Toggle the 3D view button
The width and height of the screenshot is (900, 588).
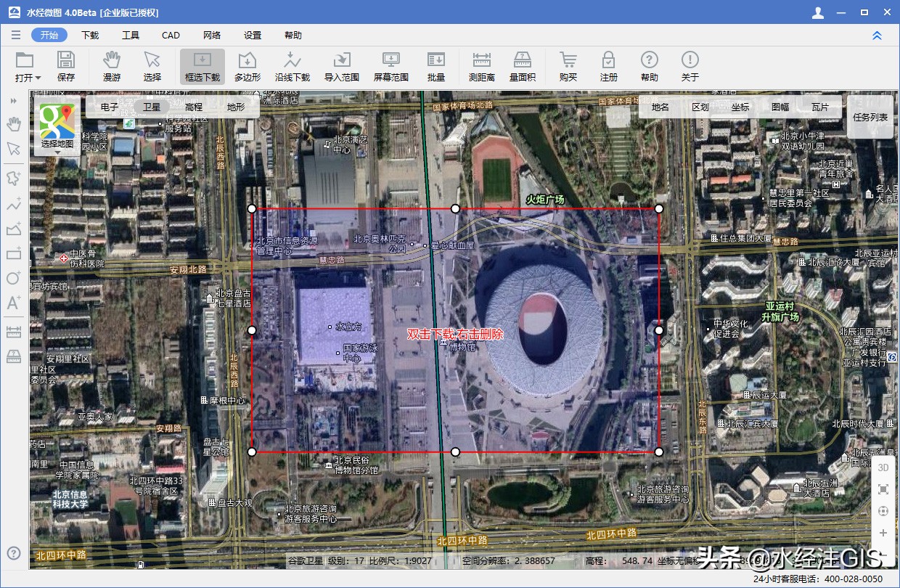[883, 467]
